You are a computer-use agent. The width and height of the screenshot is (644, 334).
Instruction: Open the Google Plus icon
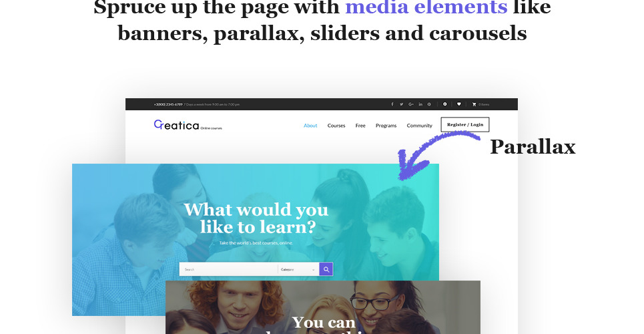point(410,104)
